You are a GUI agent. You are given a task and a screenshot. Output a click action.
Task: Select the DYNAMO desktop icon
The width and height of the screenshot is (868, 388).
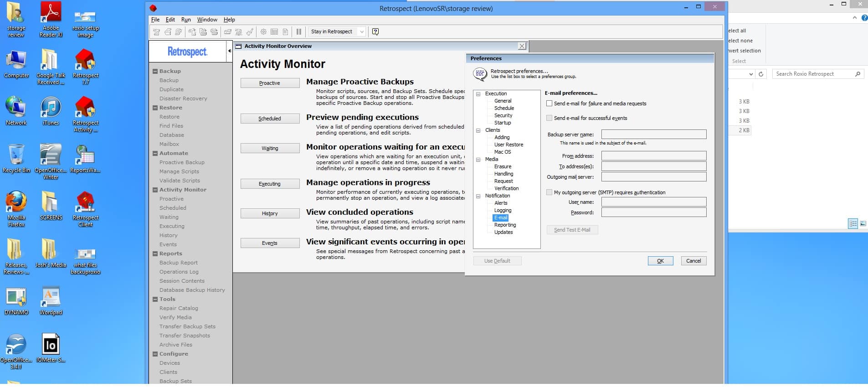point(16,301)
